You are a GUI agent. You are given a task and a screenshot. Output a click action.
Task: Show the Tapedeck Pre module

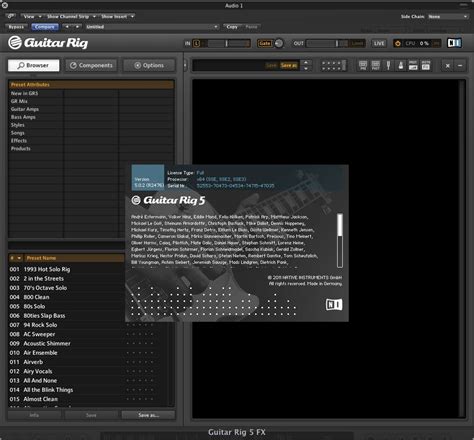[363, 65]
